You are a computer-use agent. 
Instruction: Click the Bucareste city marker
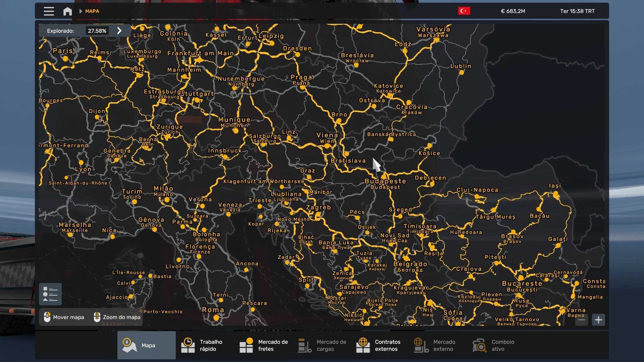pyautogui.click(x=521, y=278)
